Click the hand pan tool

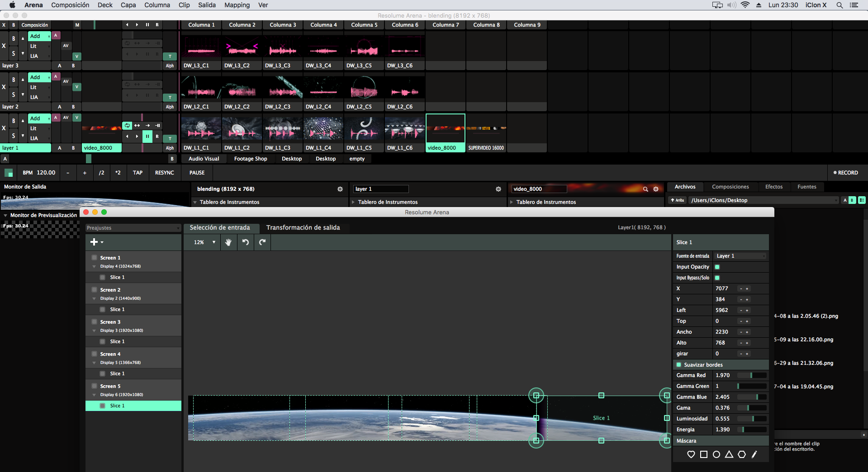point(228,242)
